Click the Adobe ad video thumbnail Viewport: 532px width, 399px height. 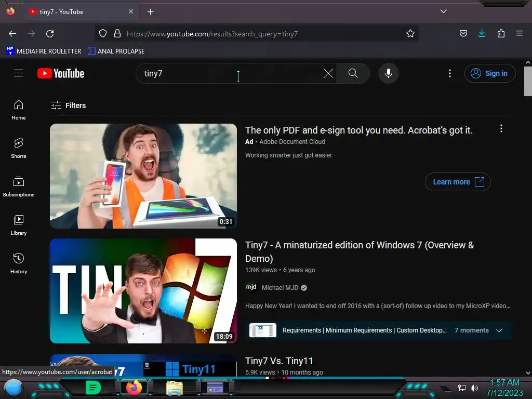click(143, 176)
